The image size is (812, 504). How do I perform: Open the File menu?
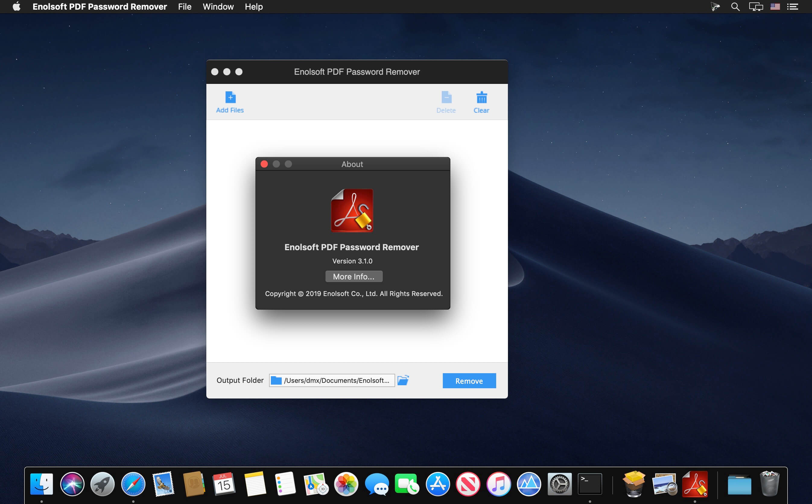point(184,7)
